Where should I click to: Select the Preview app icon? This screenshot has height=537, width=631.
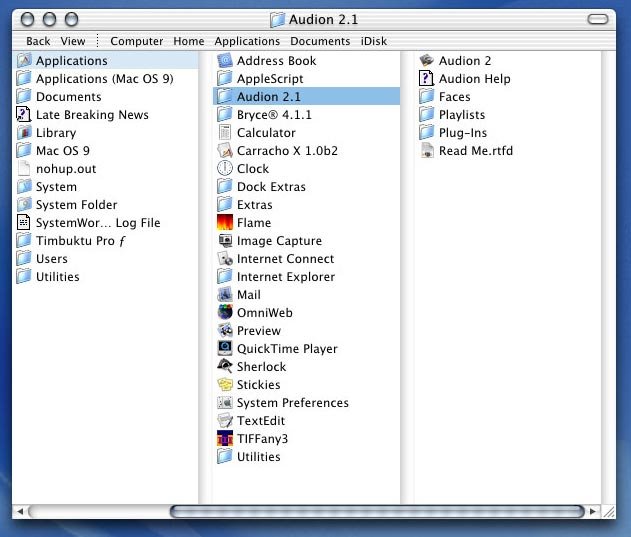pyautogui.click(x=225, y=330)
